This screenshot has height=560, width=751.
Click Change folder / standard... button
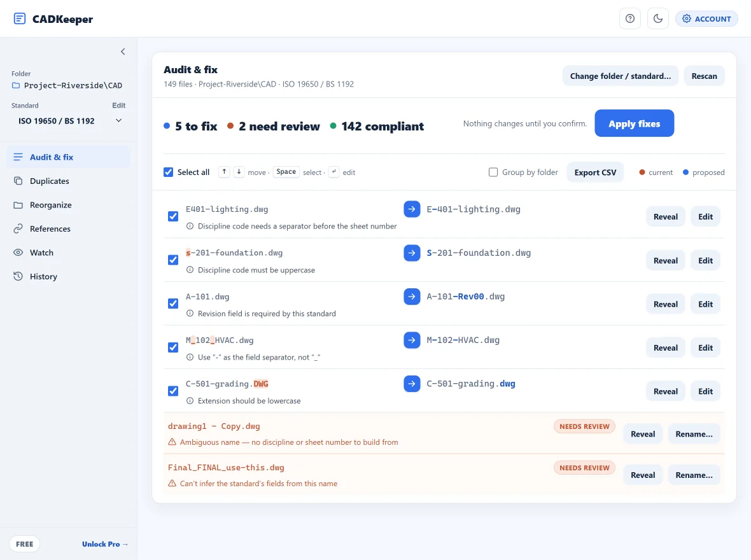coord(621,76)
